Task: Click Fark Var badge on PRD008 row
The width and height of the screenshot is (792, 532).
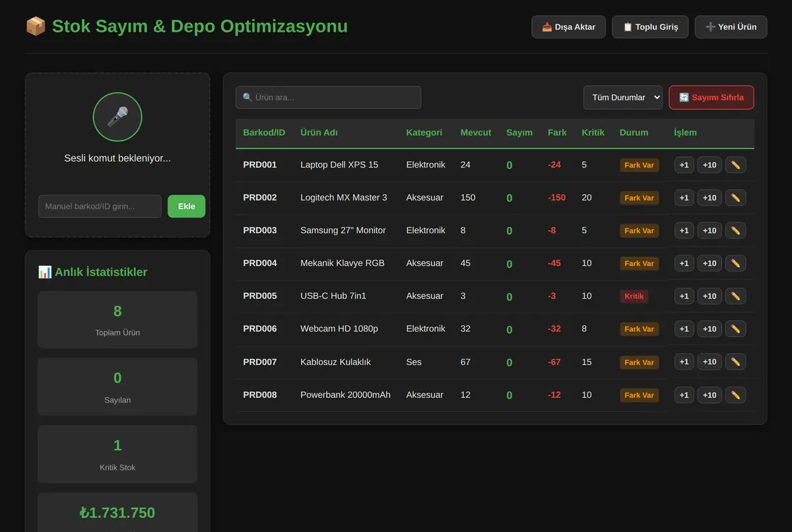Action: click(639, 395)
